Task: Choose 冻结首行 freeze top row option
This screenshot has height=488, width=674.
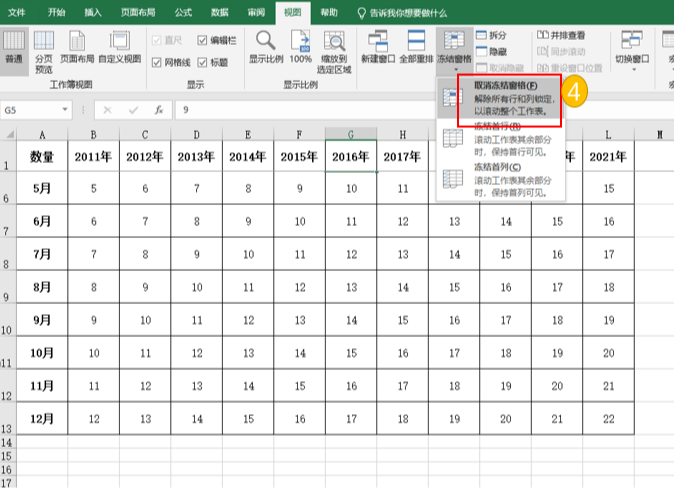Action: [501, 139]
